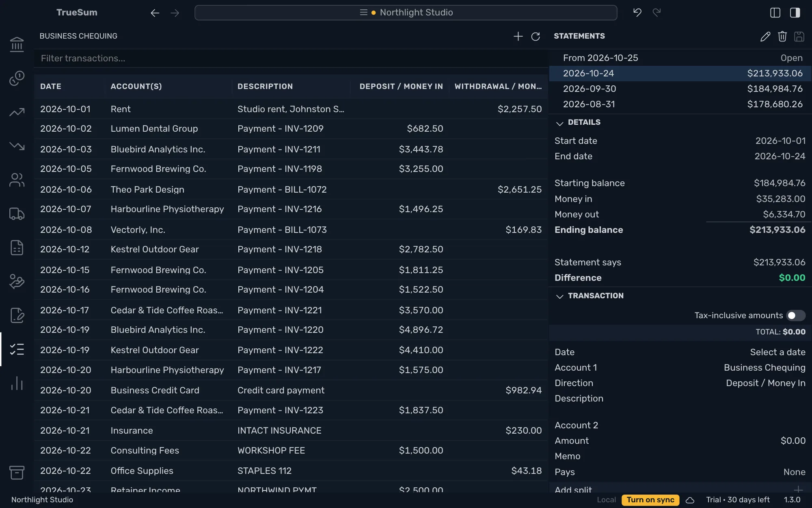Add a new transaction with plus icon
The width and height of the screenshot is (812, 508).
pyautogui.click(x=518, y=36)
